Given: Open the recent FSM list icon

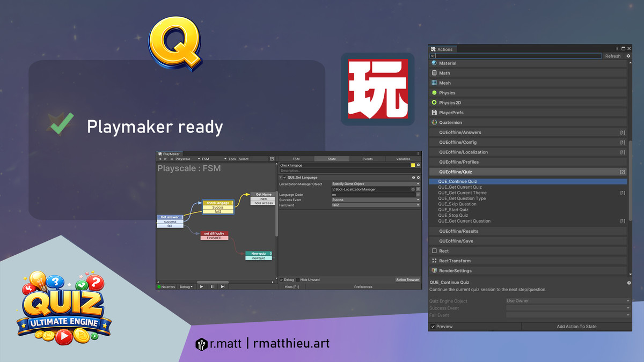Looking at the screenshot, I should pyautogui.click(x=172, y=159).
